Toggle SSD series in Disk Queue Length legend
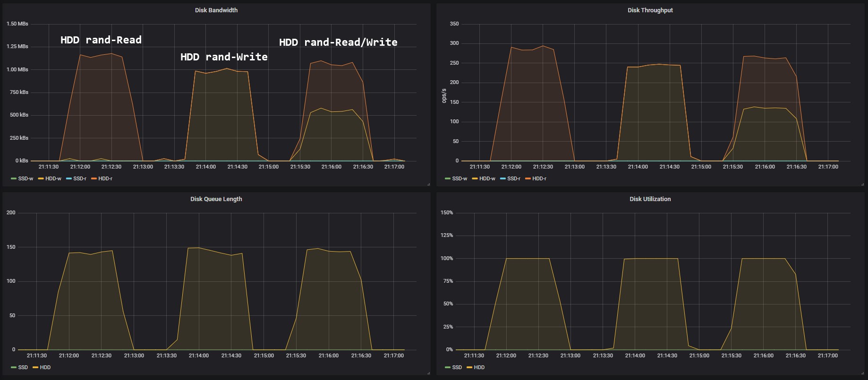868x380 pixels. tap(23, 367)
